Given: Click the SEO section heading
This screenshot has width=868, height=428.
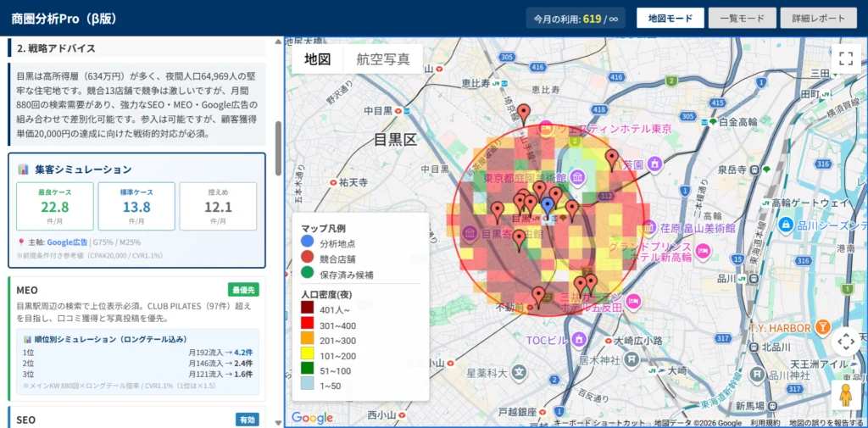Looking at the screenshot, I should pos(26,420).
